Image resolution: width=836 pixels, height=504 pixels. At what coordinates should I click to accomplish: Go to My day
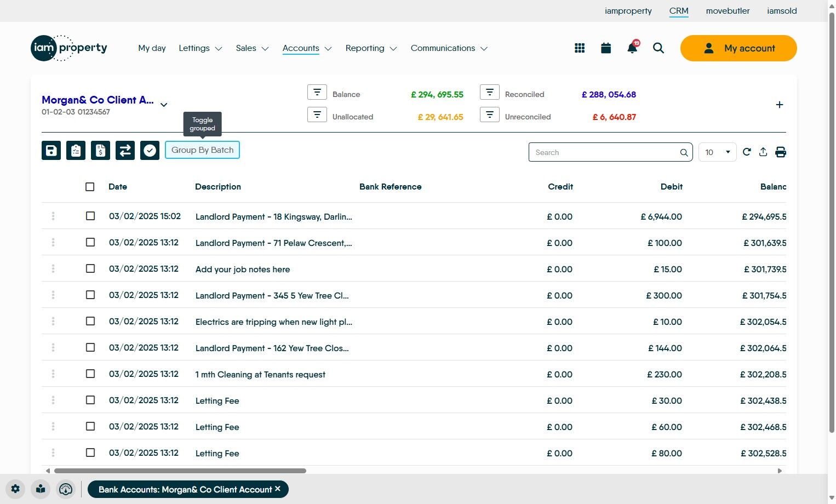pos(152,48)
